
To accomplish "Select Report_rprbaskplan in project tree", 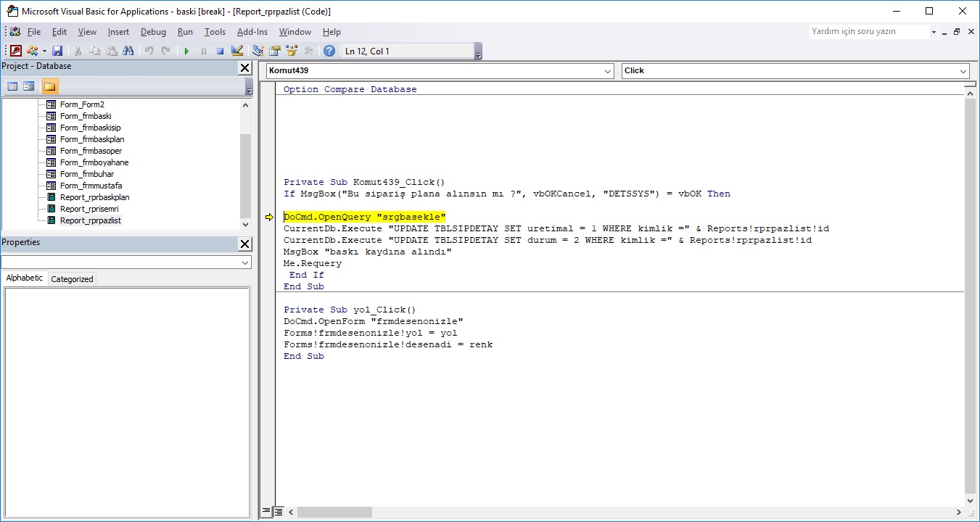I will tap(94, 197).
